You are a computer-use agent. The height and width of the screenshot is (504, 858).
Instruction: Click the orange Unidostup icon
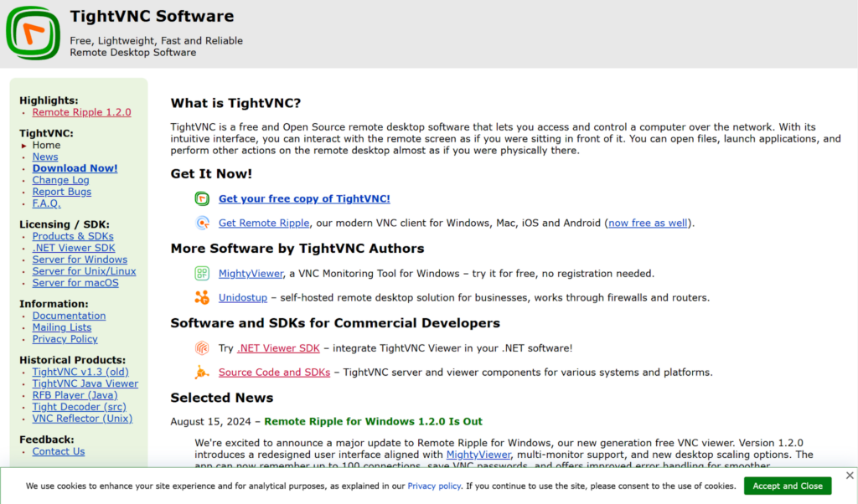point(202,297)
